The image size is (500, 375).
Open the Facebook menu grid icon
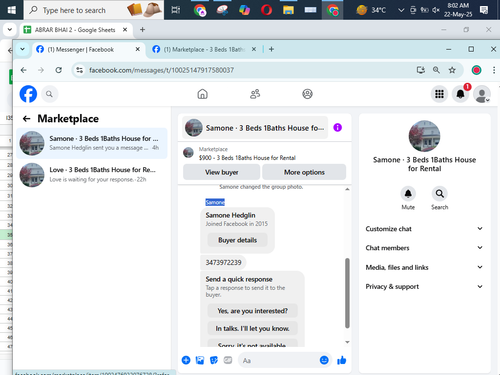tap(439, 94)
